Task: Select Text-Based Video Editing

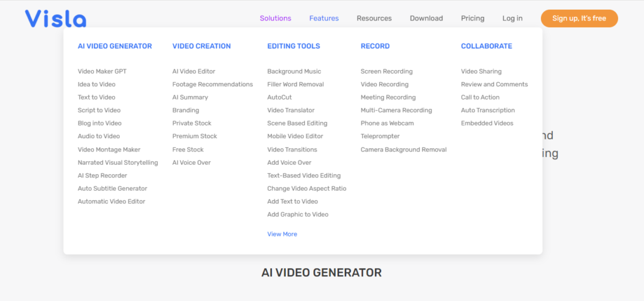Action: (x=304, y=176)
